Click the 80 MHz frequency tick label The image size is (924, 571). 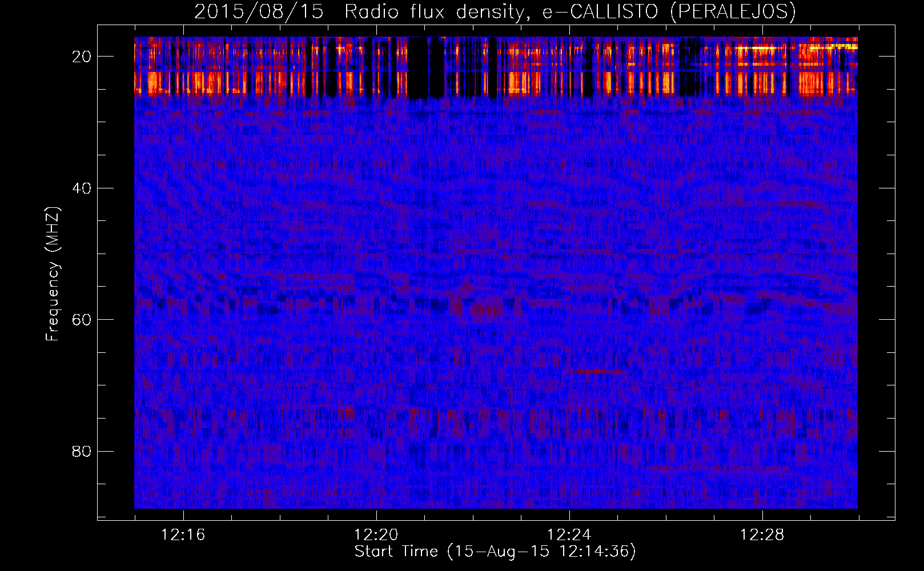click(x=82, y=451)
